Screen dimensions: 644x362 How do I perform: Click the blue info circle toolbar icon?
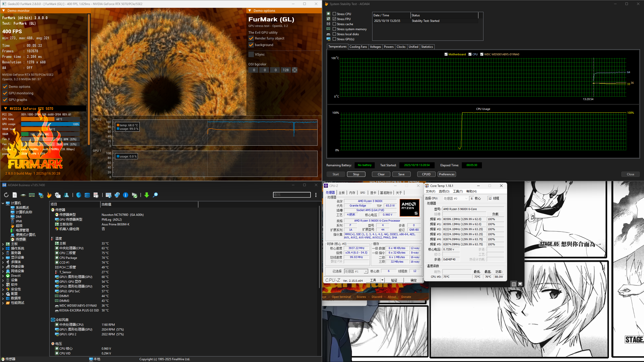tap(125, 195)
